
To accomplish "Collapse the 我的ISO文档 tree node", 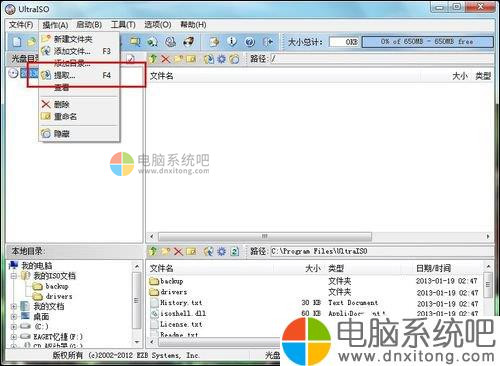I will 14,276.
